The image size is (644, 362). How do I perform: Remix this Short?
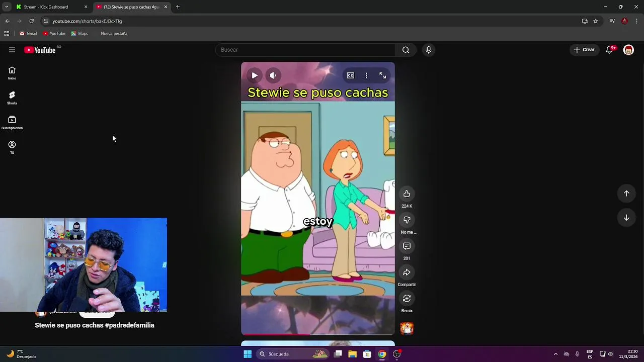click(x=407, y=299)
